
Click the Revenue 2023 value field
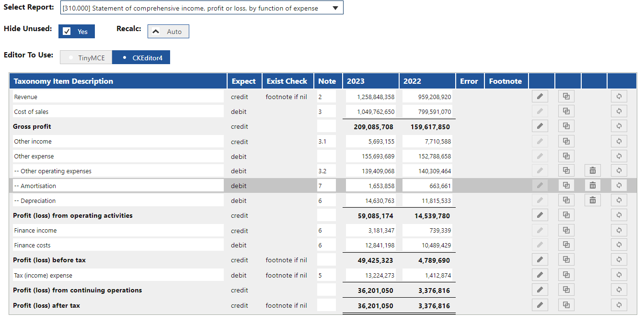point(371,97)
